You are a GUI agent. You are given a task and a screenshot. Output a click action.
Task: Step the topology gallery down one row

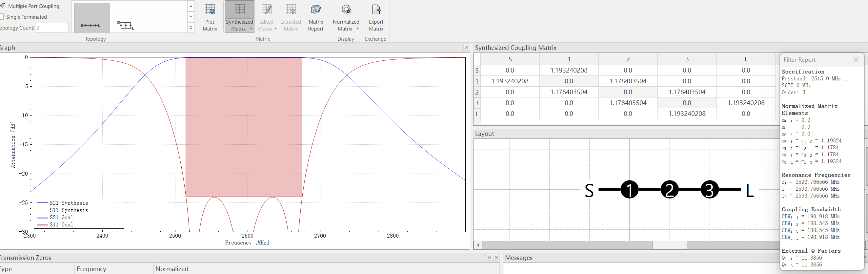coord(191,16)
